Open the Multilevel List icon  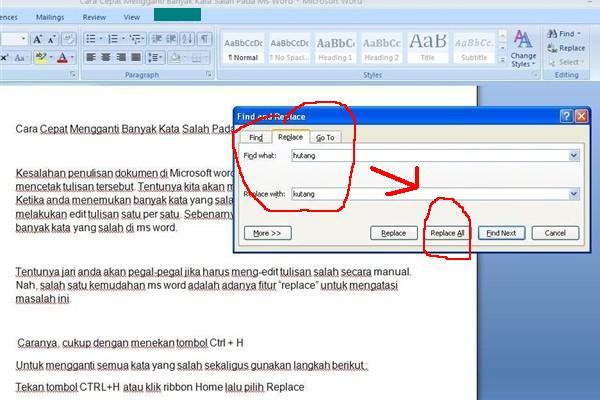[x=135, y=39]
